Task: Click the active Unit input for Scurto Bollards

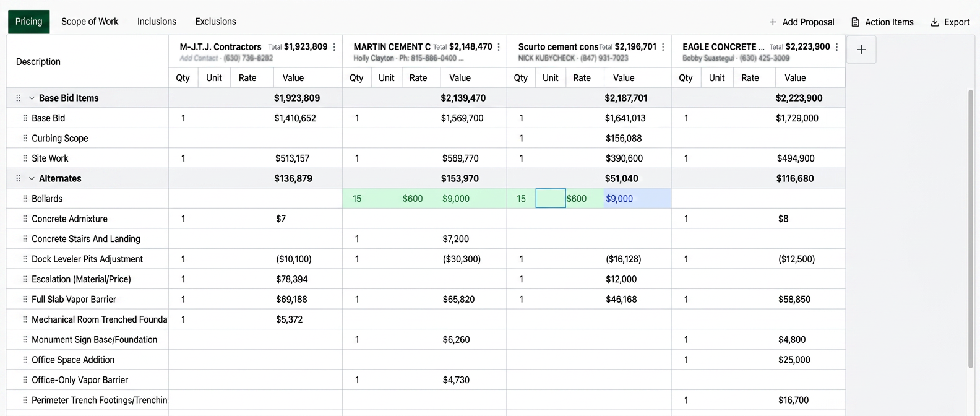Action: coord(551,199)
